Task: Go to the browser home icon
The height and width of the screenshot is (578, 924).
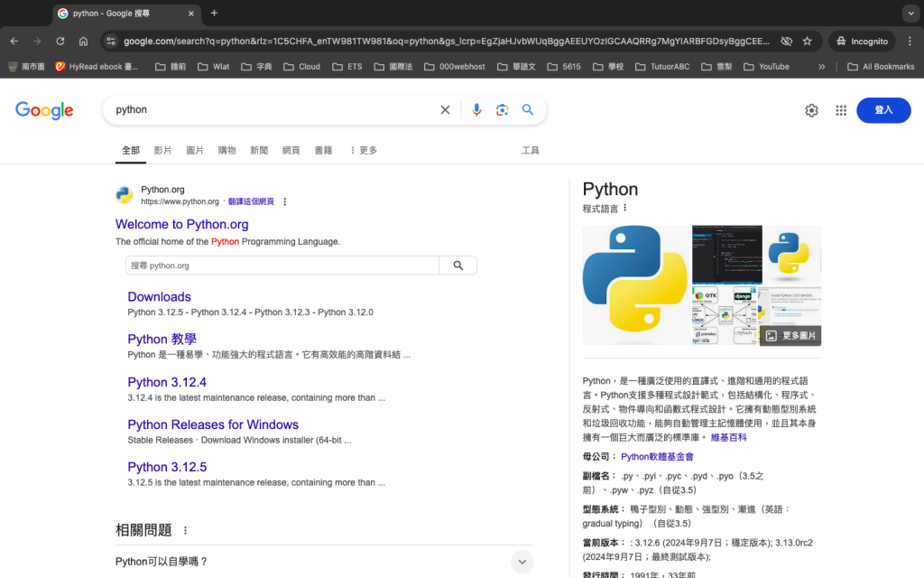Action: pyautogui.click(x=83, y=42)
